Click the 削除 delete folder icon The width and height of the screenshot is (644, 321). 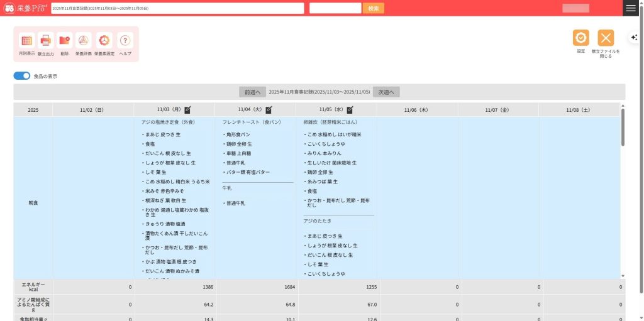(x=65, y=41)
